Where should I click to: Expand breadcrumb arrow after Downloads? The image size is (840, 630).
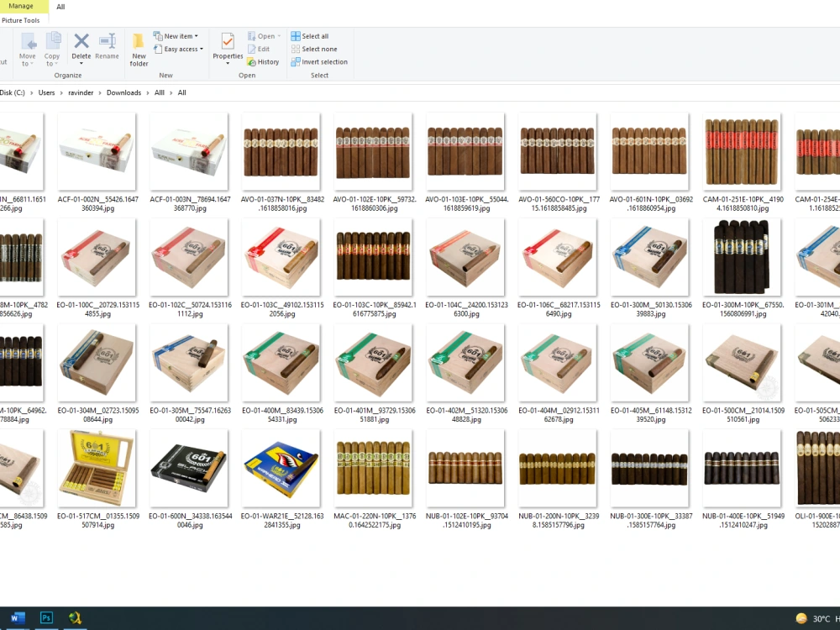(147, 92)
